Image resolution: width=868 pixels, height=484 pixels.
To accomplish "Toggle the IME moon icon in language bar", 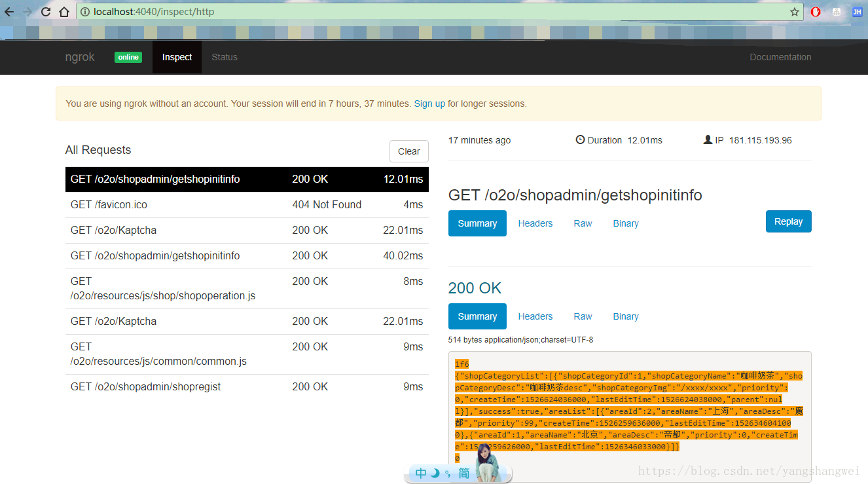I will pos(435,474).
